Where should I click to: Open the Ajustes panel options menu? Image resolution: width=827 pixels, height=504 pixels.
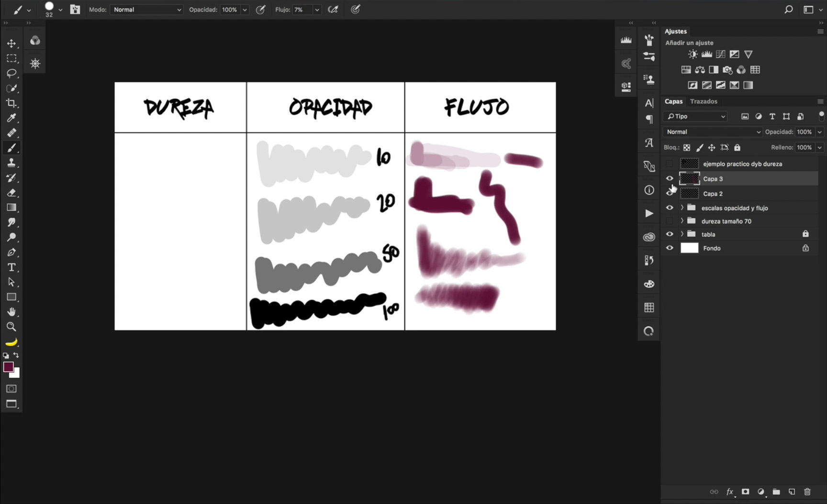pyautogui.click(x=820, y=31)
